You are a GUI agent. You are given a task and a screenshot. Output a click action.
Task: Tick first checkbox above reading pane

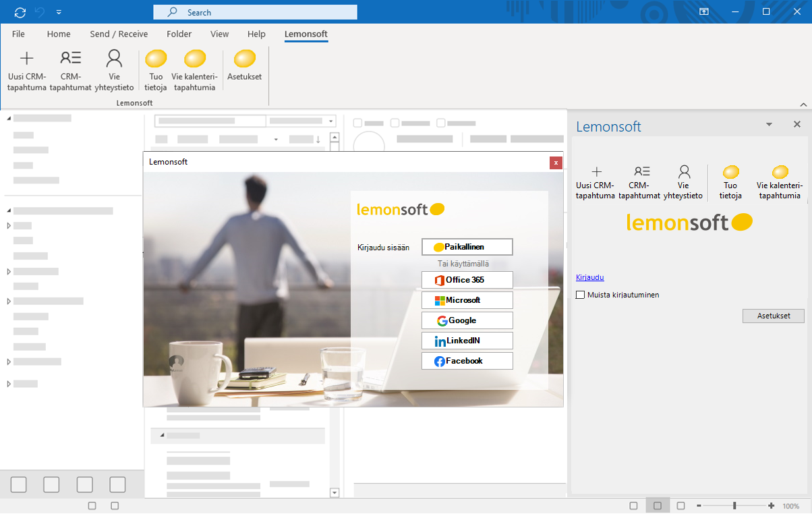[358, 123]
